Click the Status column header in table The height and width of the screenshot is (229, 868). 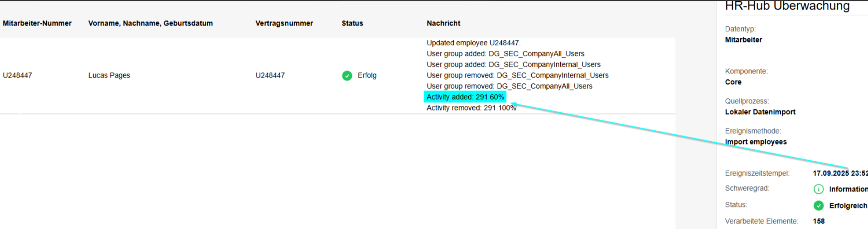[x=352, y=24]
